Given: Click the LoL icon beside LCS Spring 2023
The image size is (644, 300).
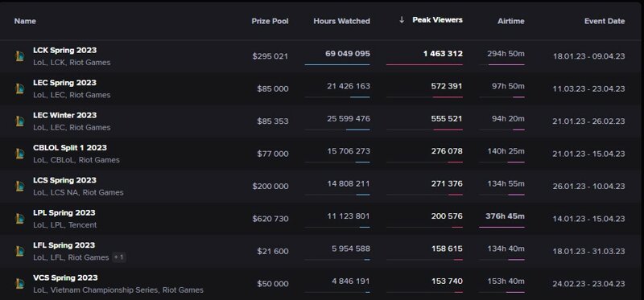Looking at the screenshot, I should click(19, 186).
